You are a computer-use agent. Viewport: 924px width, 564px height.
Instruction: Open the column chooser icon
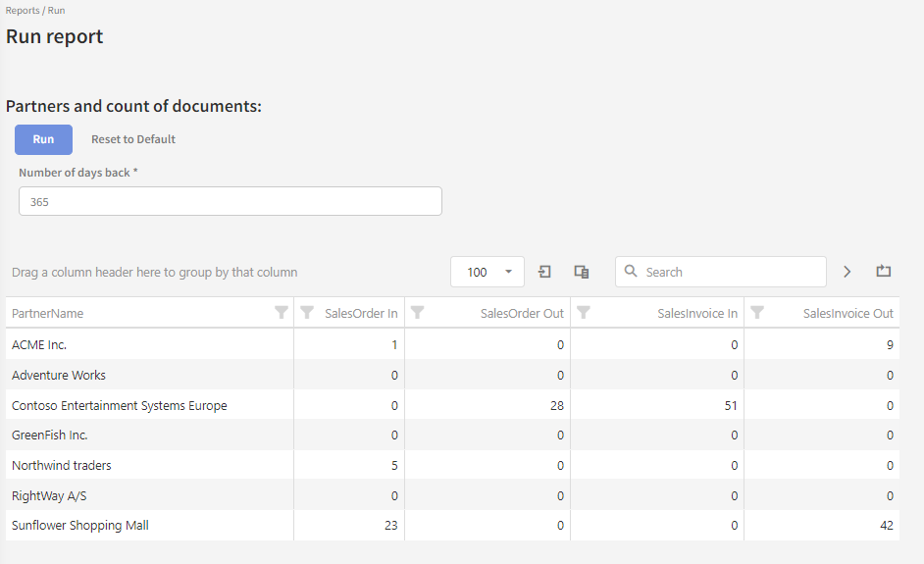[x=582, y=272]
